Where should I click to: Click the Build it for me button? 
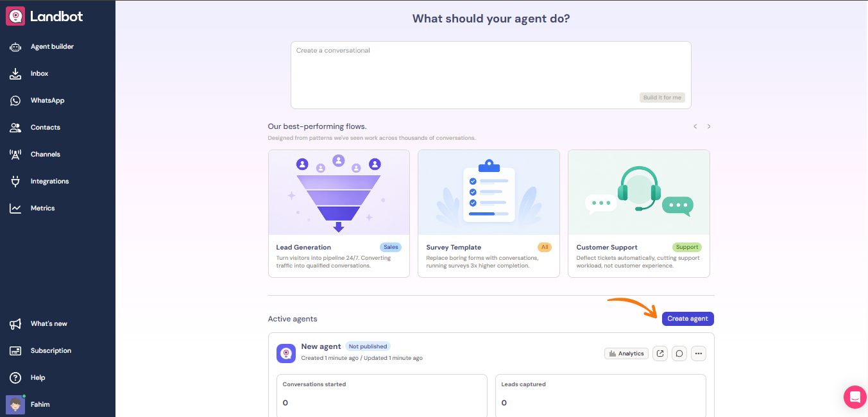click(663, 98)
